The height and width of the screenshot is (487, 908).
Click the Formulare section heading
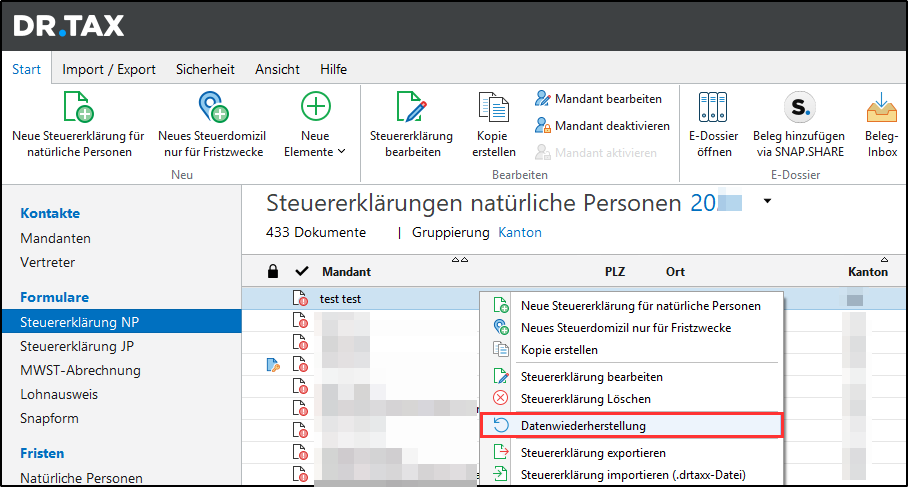[x=54, y=297]
